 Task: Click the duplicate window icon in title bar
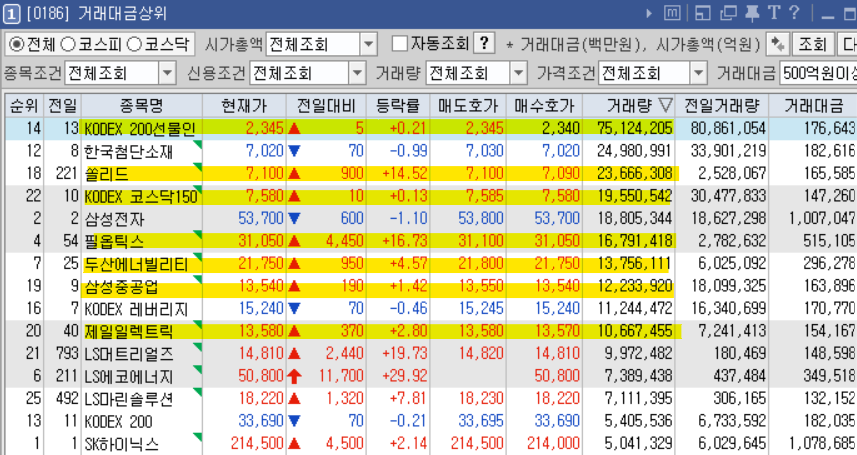click(x=728, y=13)
